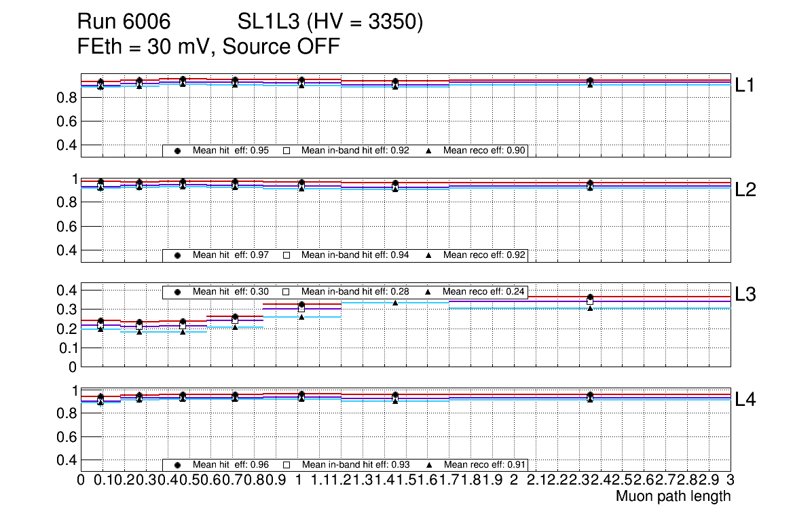The height and width of the screenshot is (524, 812).
Task: Click the open square legend marker in the L3 panel
Action: 287,292
